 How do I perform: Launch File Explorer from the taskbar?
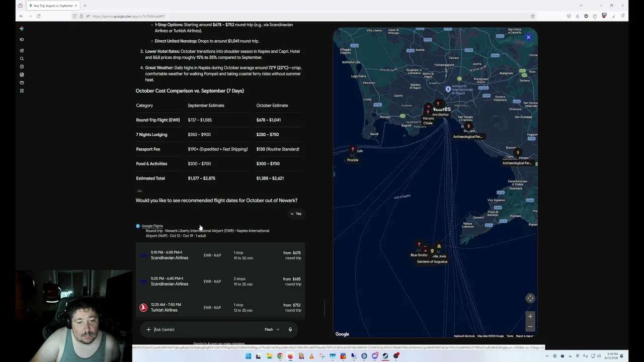click(x=269, y=356)
